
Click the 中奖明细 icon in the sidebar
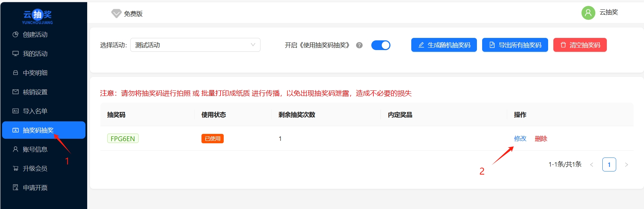point(15,73)
